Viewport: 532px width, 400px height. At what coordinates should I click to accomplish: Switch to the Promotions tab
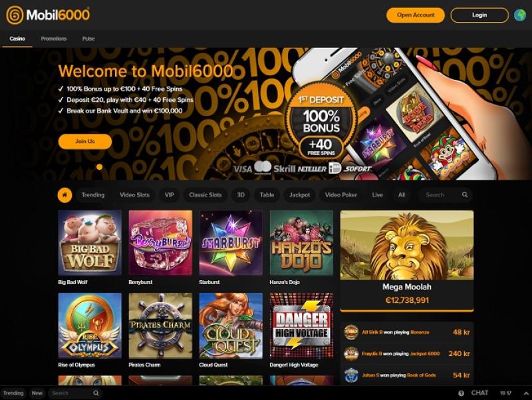(x=54, y=39)
